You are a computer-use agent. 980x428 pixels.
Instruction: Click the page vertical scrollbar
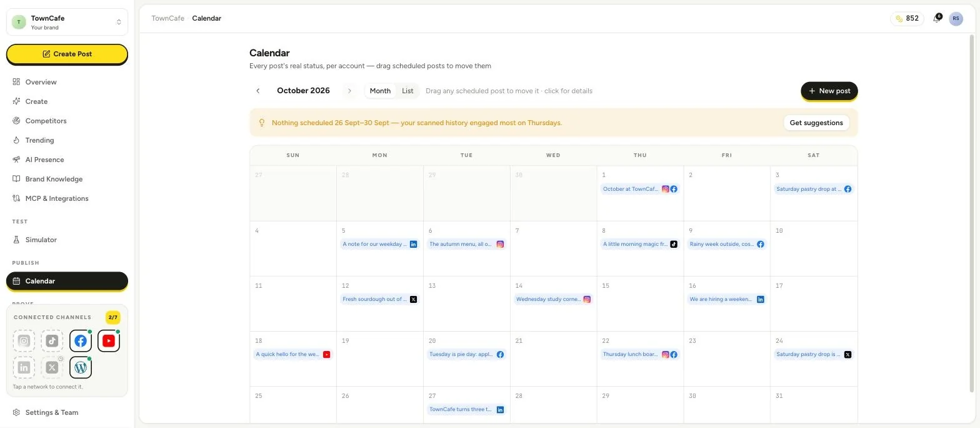click(972, 213)
